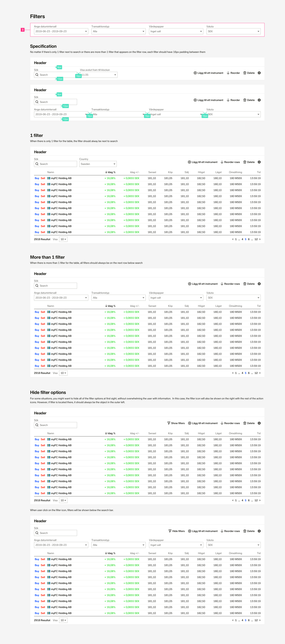Click gear icon in 'More than 1 filter' header
The width and height of the screenshot is (285, 644).
(x=259, y=284)
